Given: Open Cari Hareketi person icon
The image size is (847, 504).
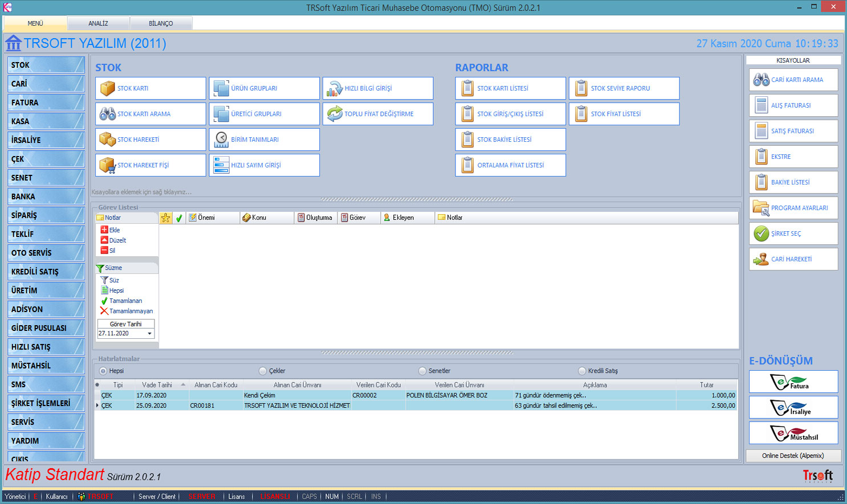Looking at the screenshot, I should click(762, 259).
